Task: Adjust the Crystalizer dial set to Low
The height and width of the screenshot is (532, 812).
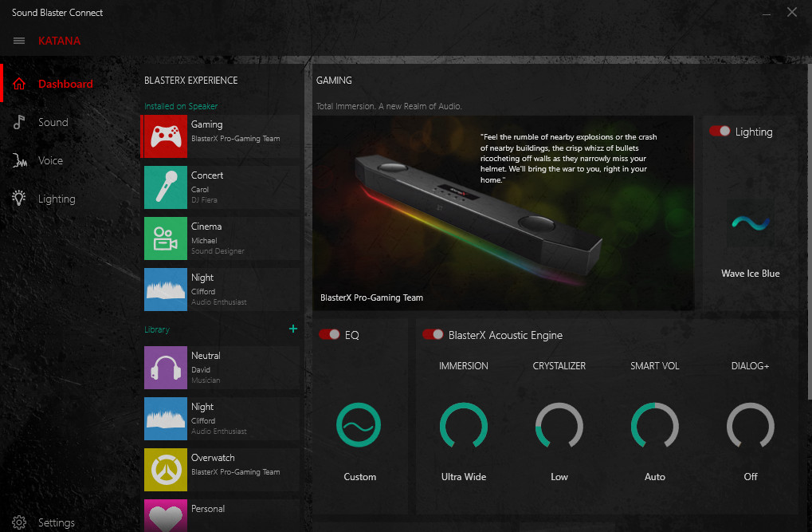Action: (x=559, y=425)
